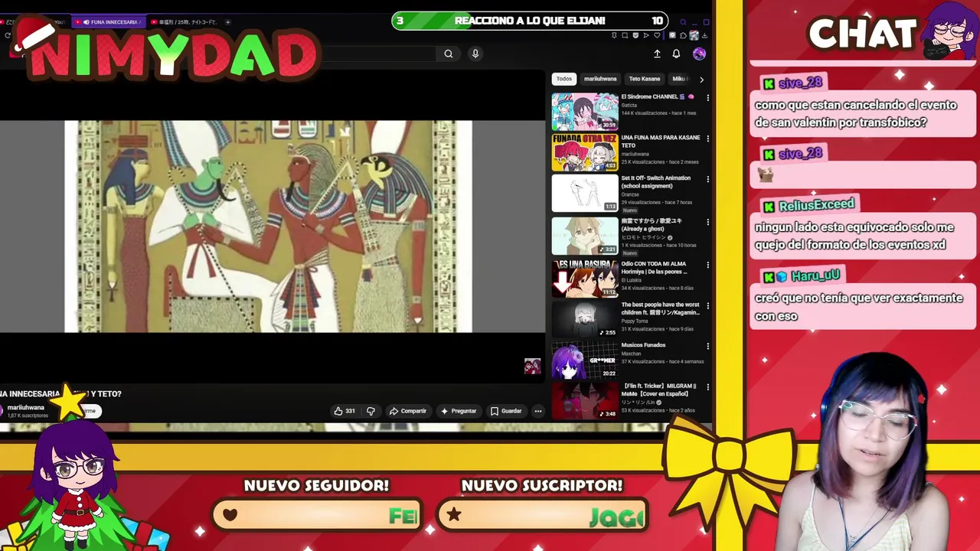Select the mariiuhwana filter chip

tap(600, 79)
